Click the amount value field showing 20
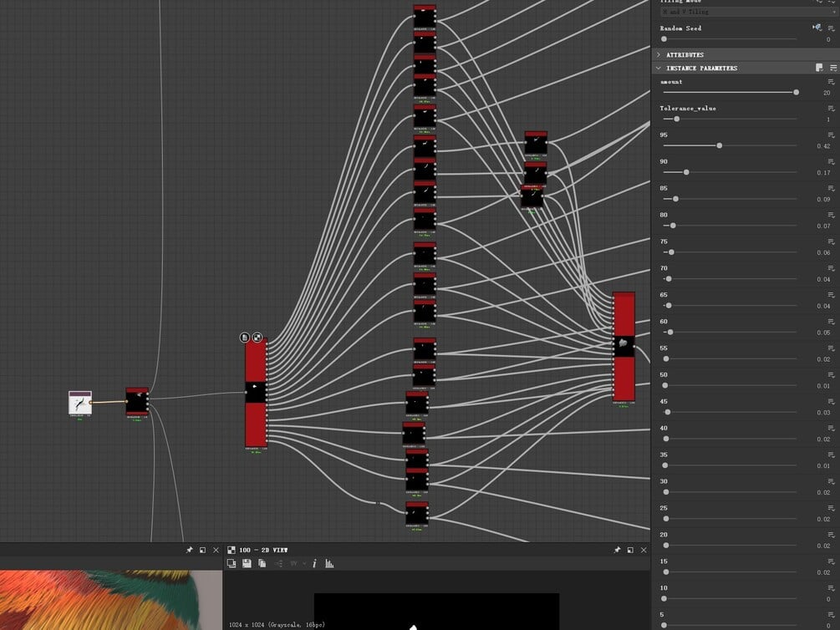The width and height of the screenshot is (840, 630). tap(826, 93)
